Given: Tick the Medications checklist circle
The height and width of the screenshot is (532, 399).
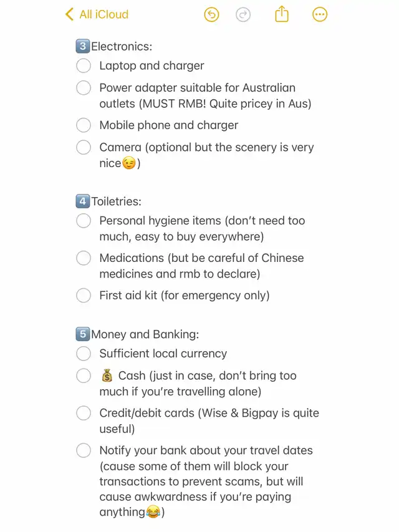Looking at the screenshot, I should coord(84,258).
